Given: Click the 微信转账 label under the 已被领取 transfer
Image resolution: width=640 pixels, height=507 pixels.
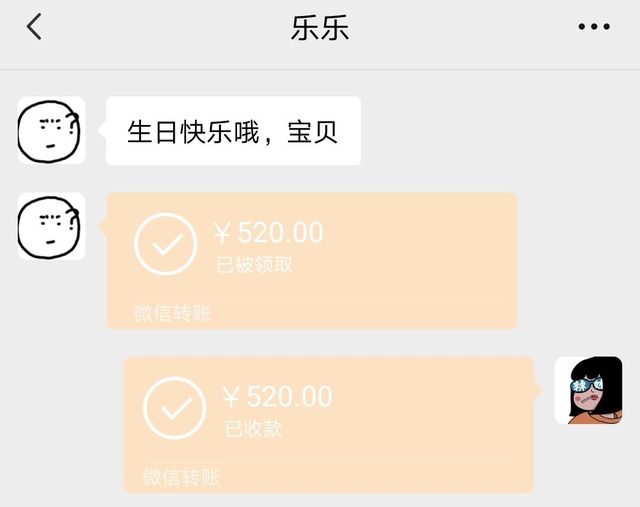Looking at the screenshot, I should (x=172, y=314).
